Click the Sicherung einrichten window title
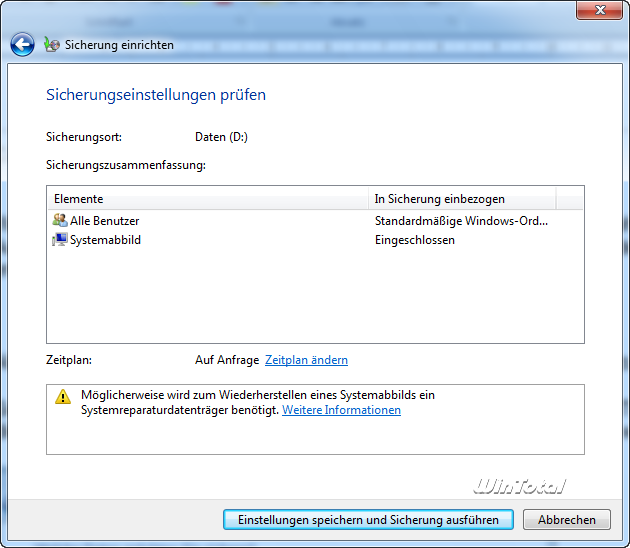The width and height of the screenshot is (630, 548). click(x=119, y=45)
